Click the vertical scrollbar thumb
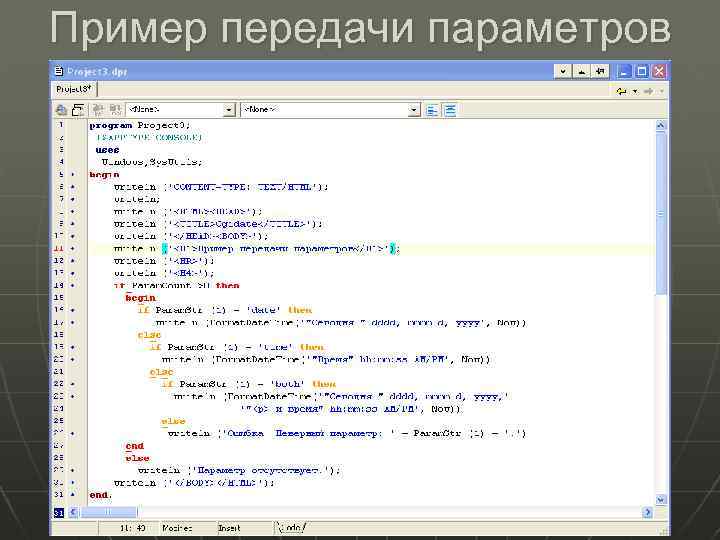720x540 pixels. [x=660, y=214]
